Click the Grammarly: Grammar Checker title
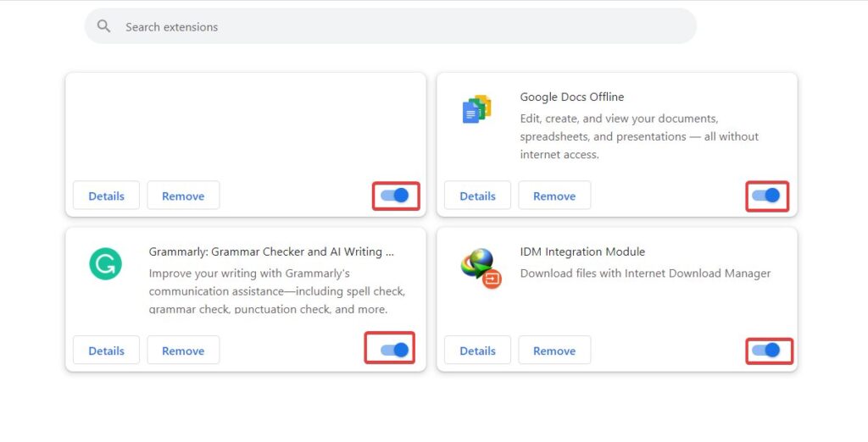Viewport: 868px width, 442px height. [x=271, y=251]
